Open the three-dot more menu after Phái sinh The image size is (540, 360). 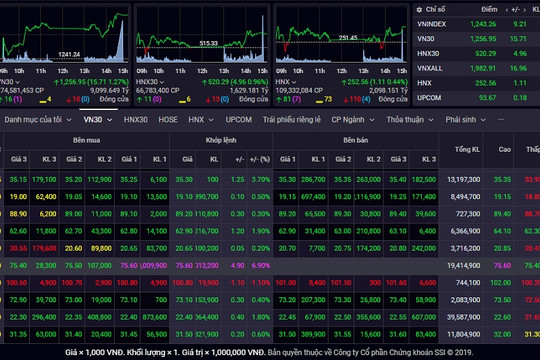(501, 120)
